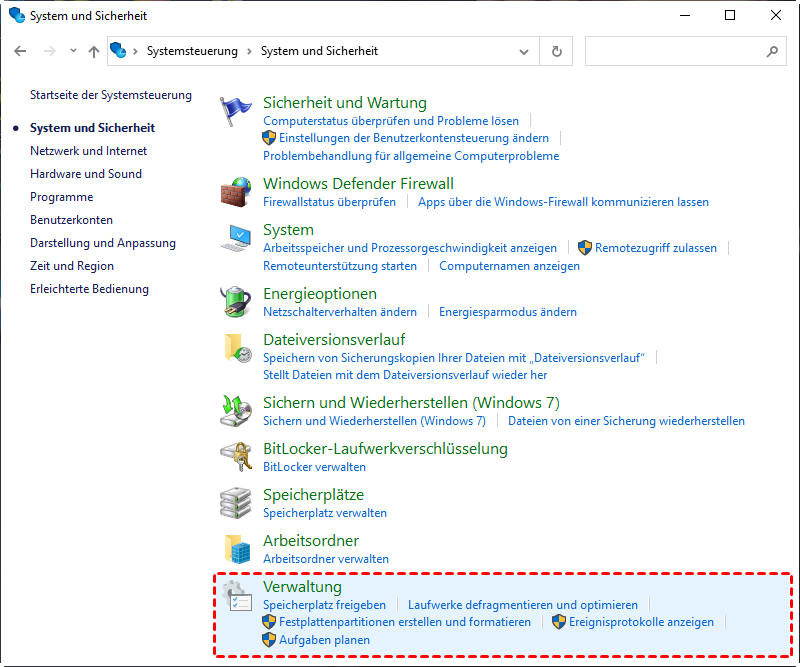Screen dimensions: 800x667
Task: Open the Speicherplätze stacked drives icon
Action: [236, 503]
